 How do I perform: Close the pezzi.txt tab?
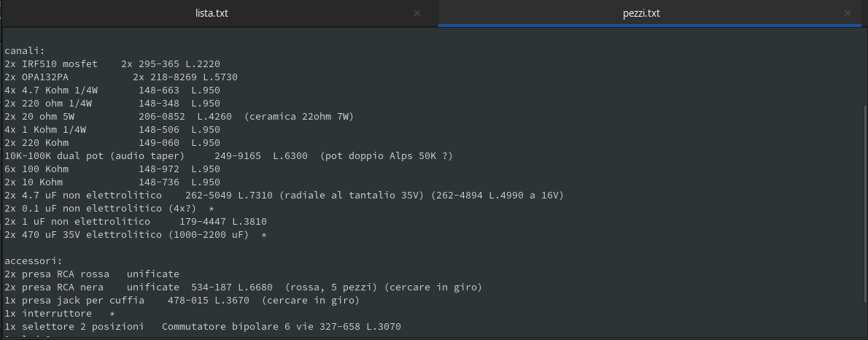(x=847, y=13)
